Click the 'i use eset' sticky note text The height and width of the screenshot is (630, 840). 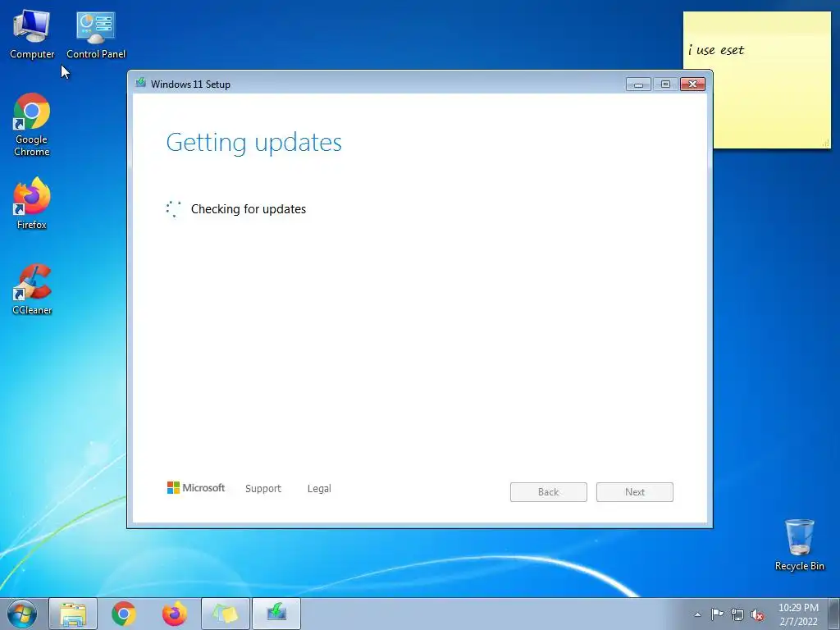pos(716,50)
